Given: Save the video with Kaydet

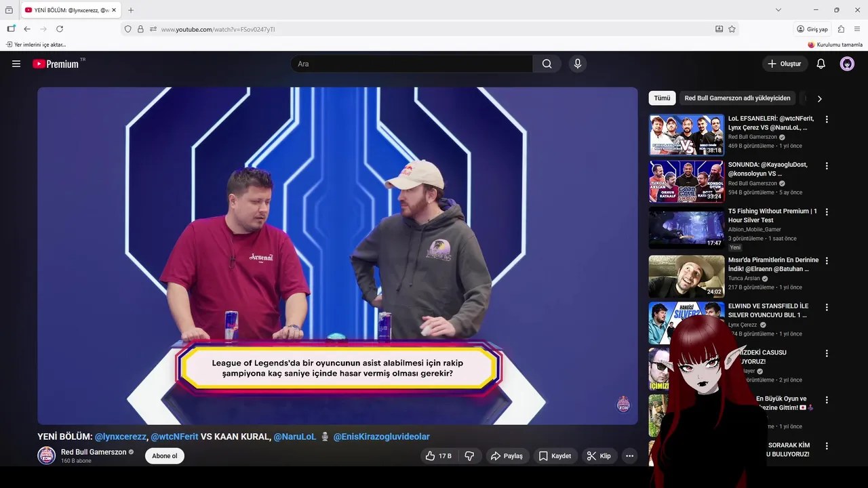Looking at the screenshot, I should point(555,456).
